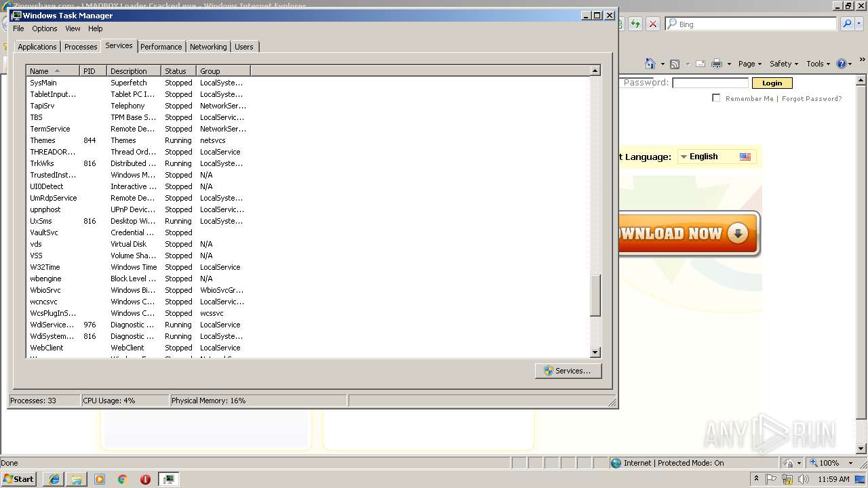Click the US flag language icon
The height and width of the screenshot is (488, 868).
point(745,157)
